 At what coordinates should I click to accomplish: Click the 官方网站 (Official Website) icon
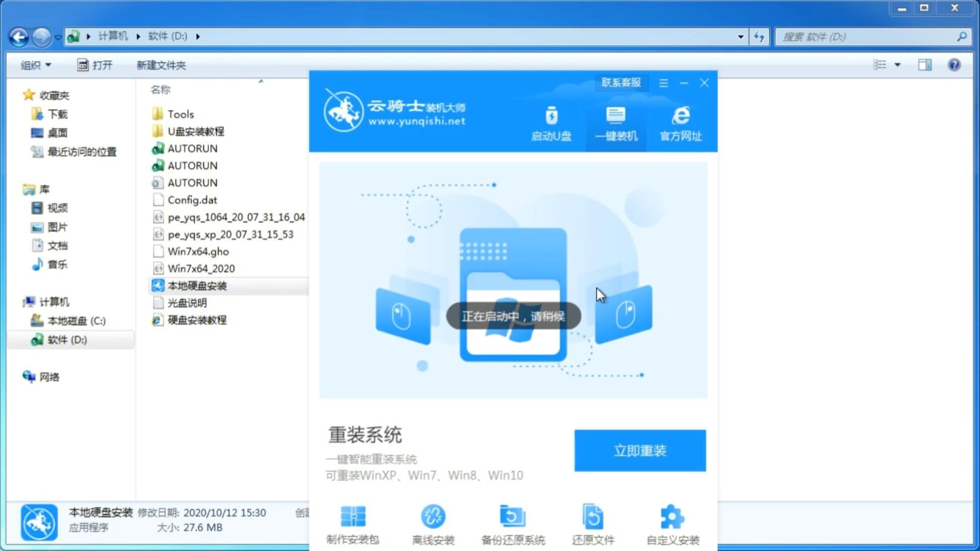click(680, 123)
